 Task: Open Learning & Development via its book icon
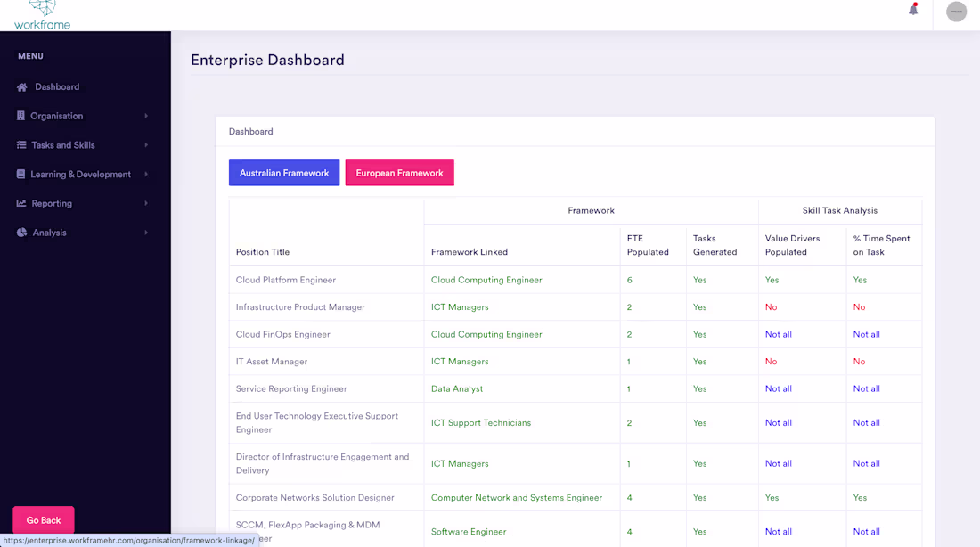coord(20,174)
